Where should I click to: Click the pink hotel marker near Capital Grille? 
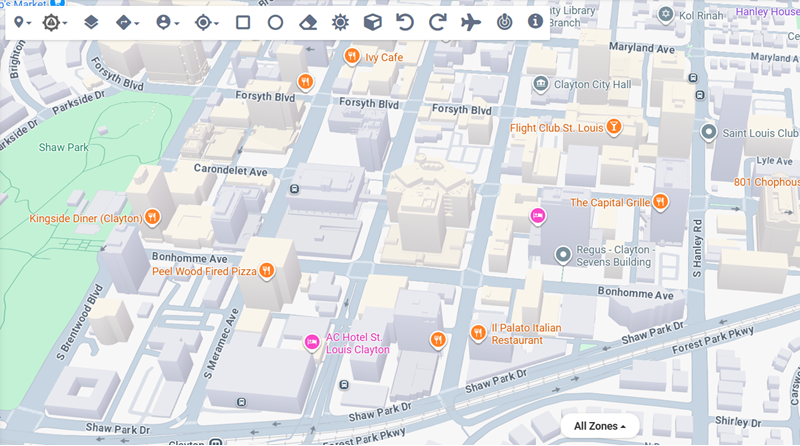537,216
